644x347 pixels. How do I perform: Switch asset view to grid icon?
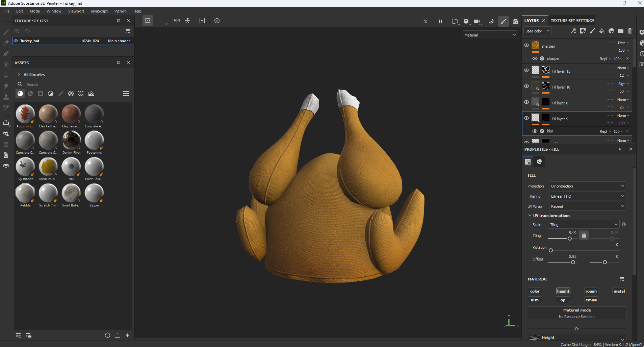pyautogui.click(x=126, y=94)
